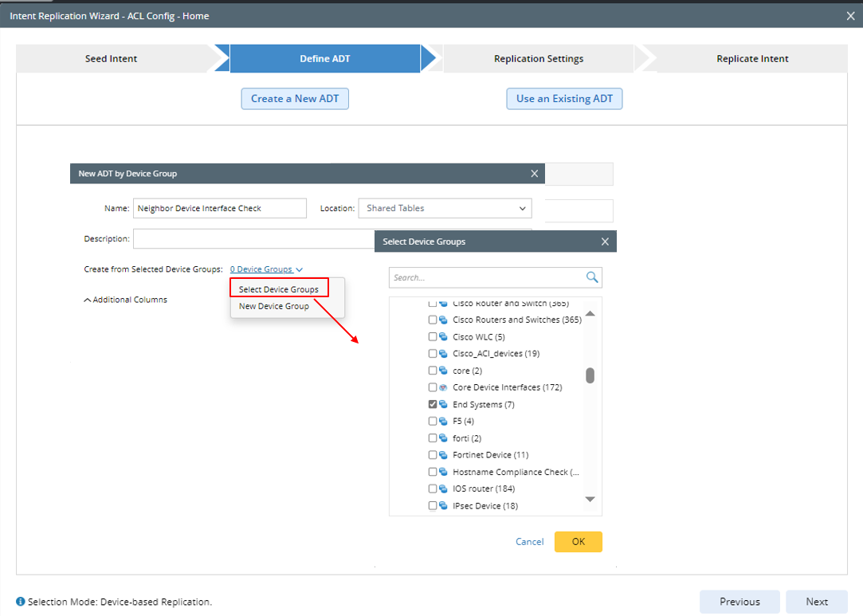This screenshot has height=616, width=863.
Task: Click the Cisco WLC device group icon
Action: click(443, 337)
